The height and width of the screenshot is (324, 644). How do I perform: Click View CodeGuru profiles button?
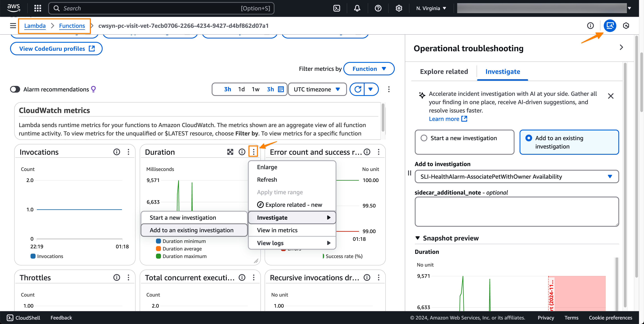56,48
